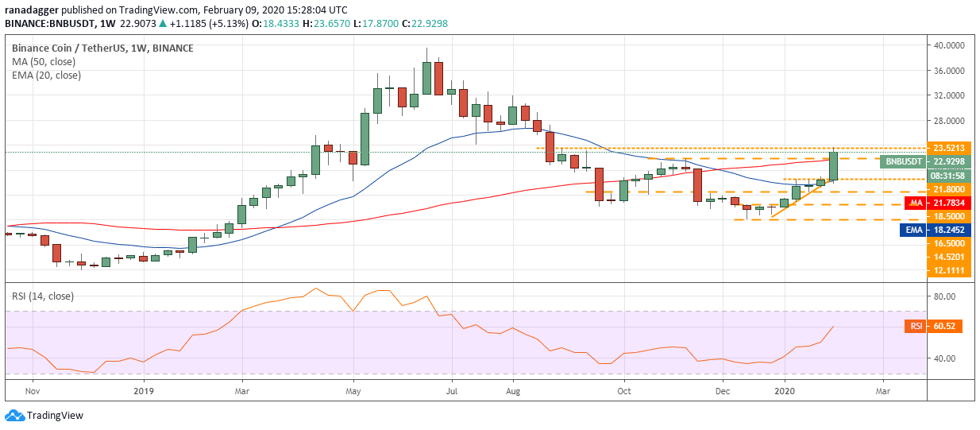Select the Binance Coin / TetherUS title
980x430 pixels.
click(x=102, y=48)
